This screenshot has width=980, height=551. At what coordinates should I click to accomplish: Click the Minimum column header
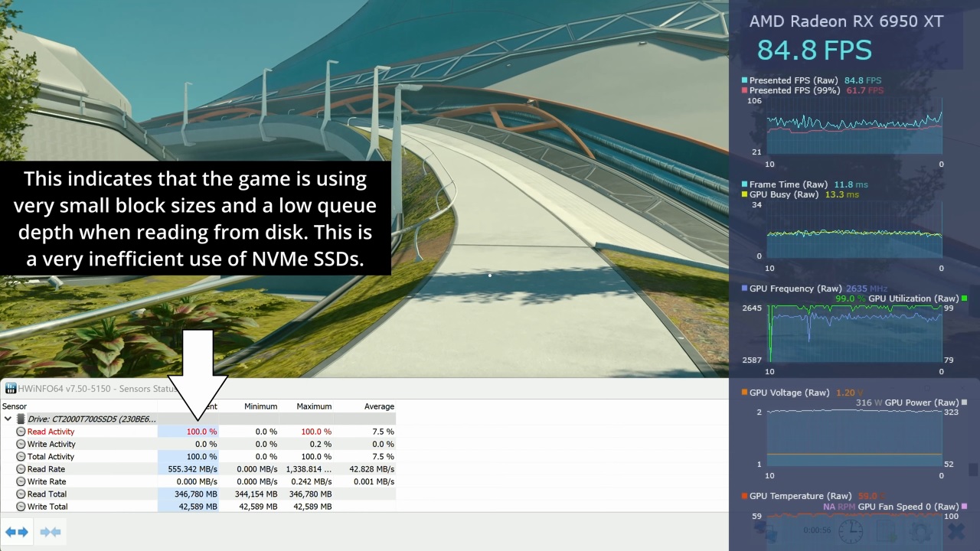click(260, 406)
